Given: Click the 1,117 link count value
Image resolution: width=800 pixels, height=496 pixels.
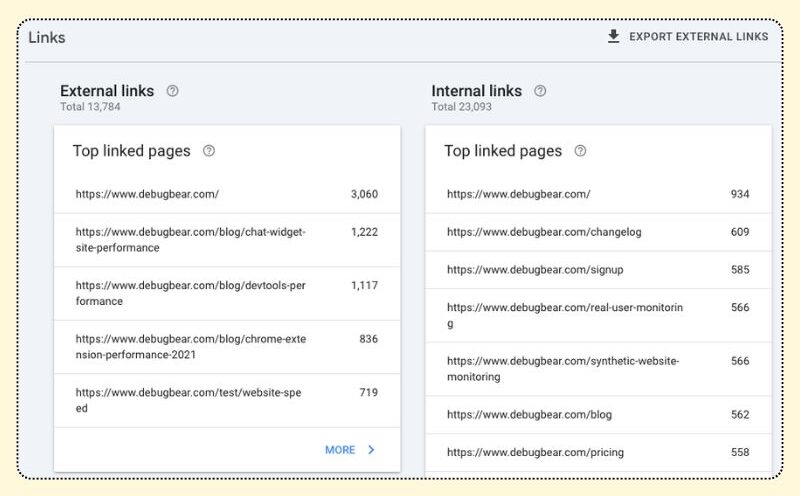Looking at the screenshot, I should click(364, 286).
